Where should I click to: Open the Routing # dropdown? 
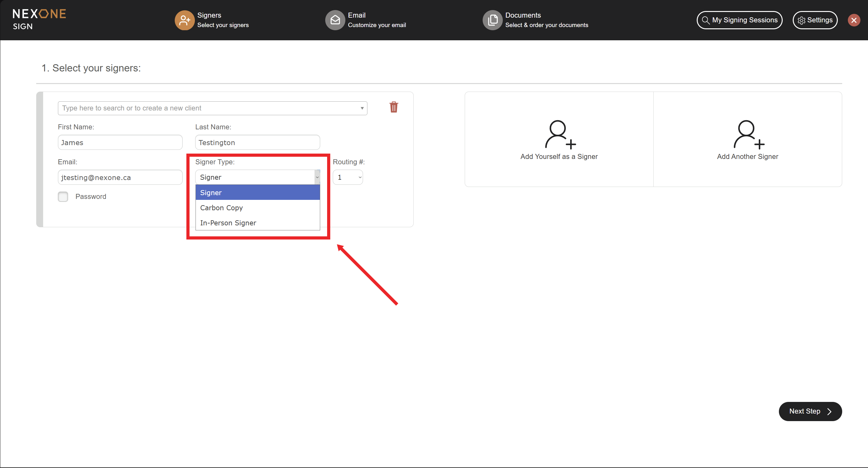(x=348, y=177)
